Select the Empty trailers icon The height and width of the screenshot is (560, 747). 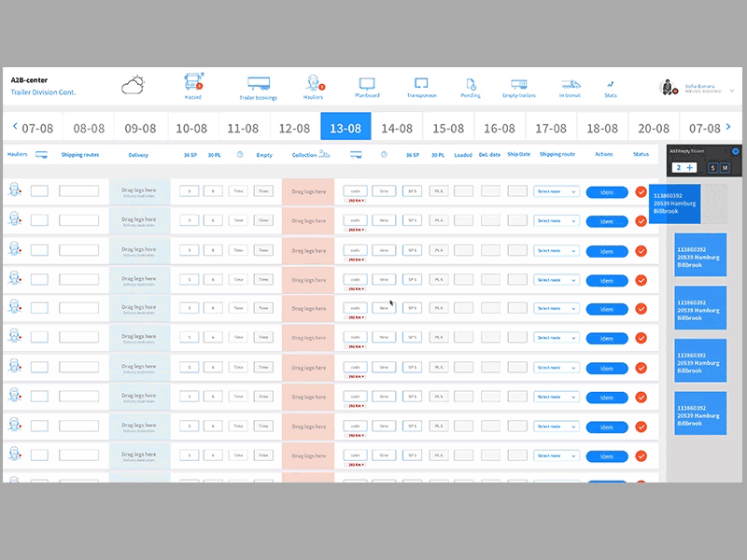(518, 84)
